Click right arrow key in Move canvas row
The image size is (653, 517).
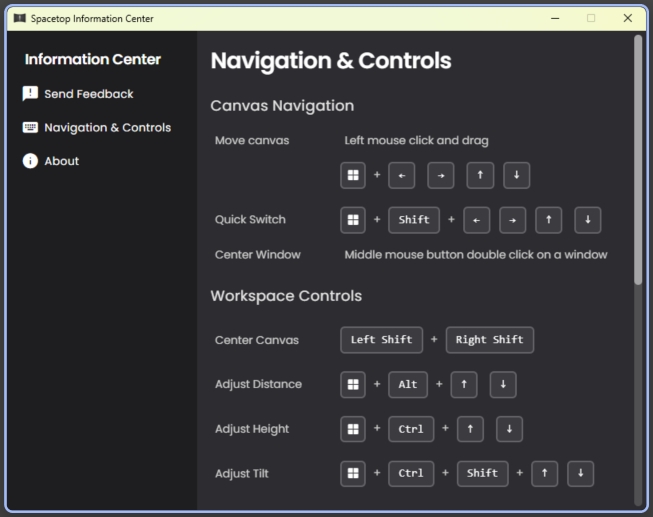click(441, 175)
